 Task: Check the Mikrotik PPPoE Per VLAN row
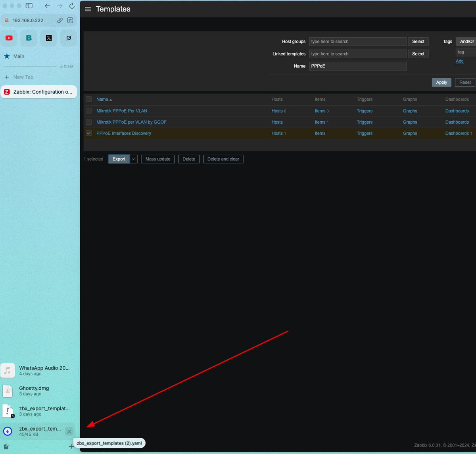(88, 111)
